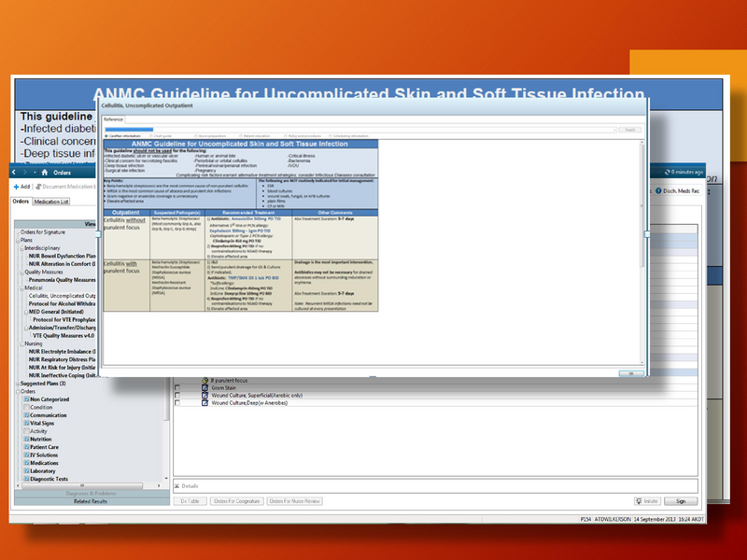Select NUR Bowel Dysfunction Plan
The height and width of the screenshot is (560, 747).
(62, 256)
